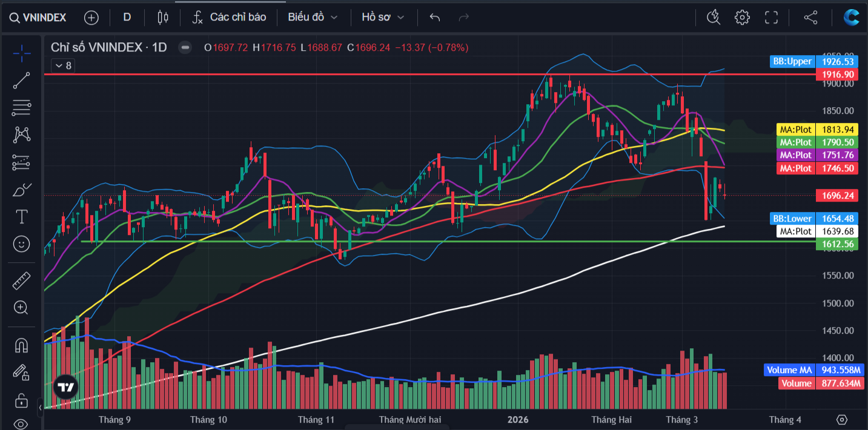
Task: Open chart settings gear
Action: pyautogui.click(x=742, y=17)
